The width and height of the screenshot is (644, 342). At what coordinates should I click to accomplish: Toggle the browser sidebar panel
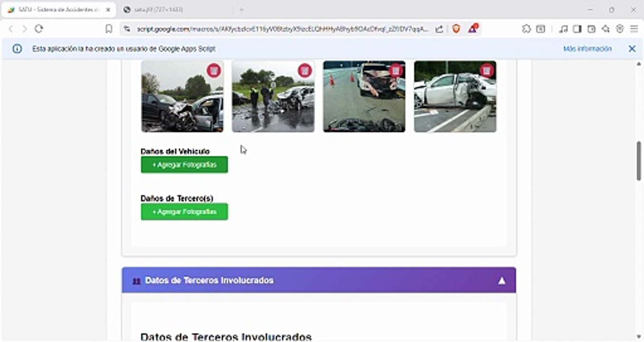point(577,29)
